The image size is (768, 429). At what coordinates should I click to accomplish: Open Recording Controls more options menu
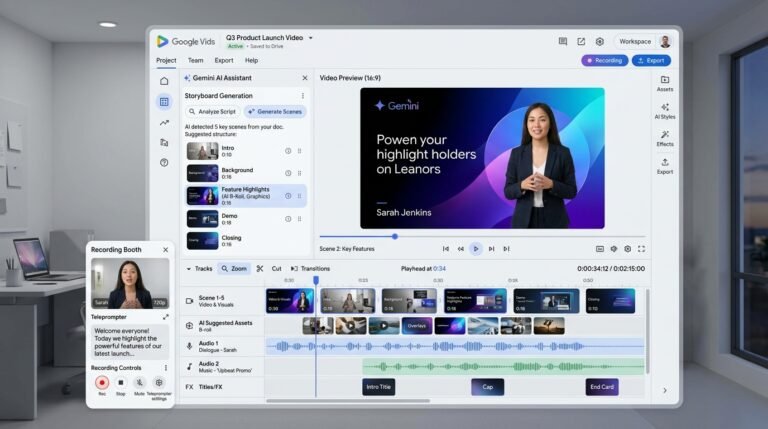tap(166, 368)
